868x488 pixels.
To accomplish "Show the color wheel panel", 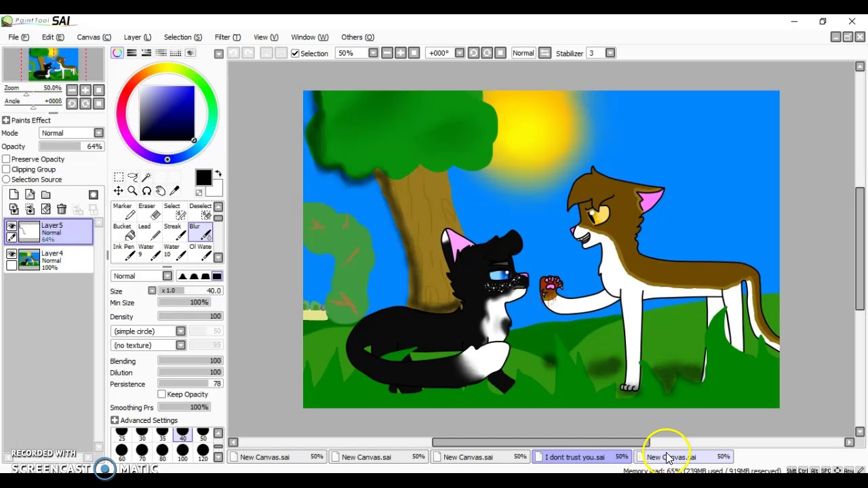I will pos(117,53).
